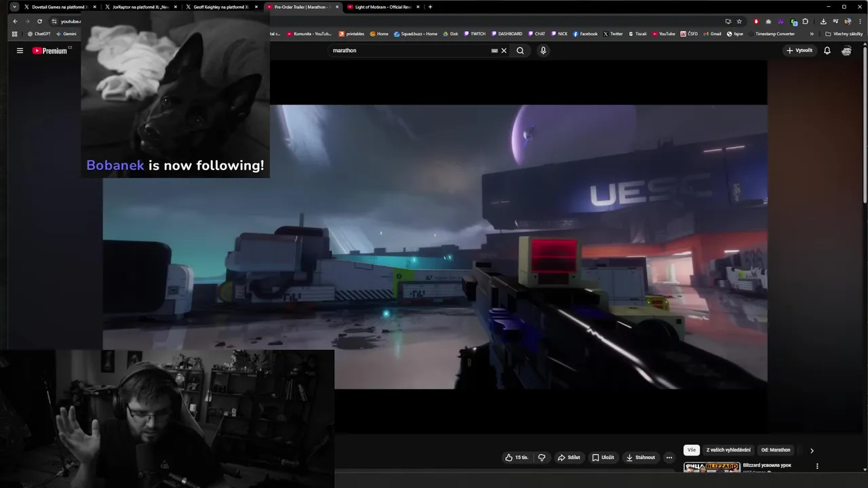This screenshot has width=868, height=488.
Task: Select the Z vašich vyhledávání chip
Action: [728, 450]
